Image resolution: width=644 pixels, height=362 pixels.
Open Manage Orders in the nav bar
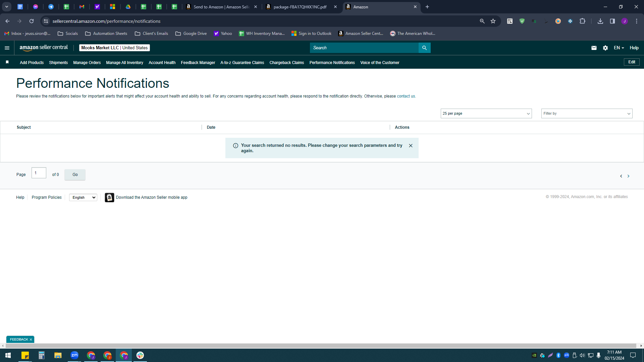tap(87, 63)
